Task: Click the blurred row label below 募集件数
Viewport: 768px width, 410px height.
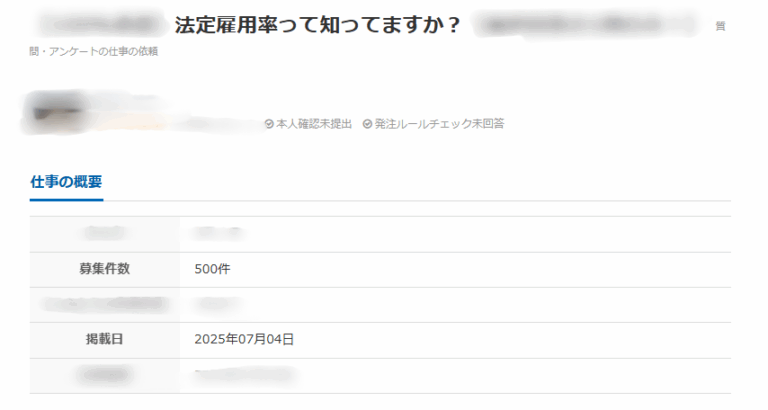Action: coord(104,304)
